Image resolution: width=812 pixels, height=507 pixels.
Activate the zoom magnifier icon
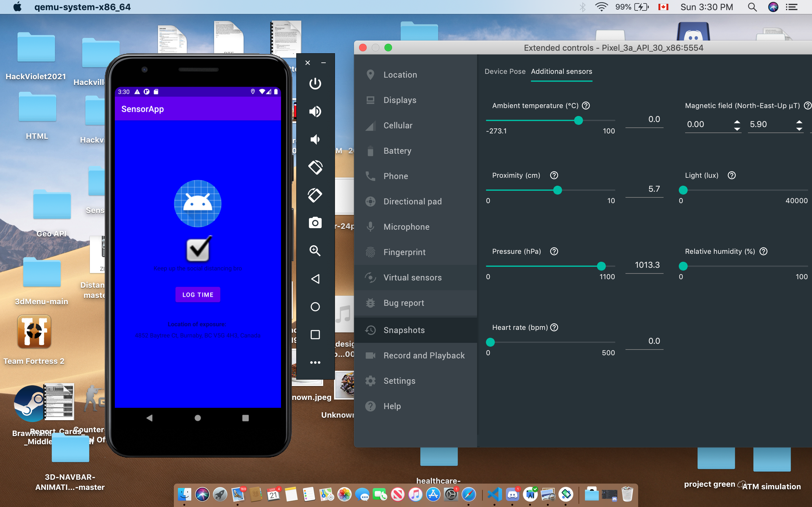tap(315, 251)
